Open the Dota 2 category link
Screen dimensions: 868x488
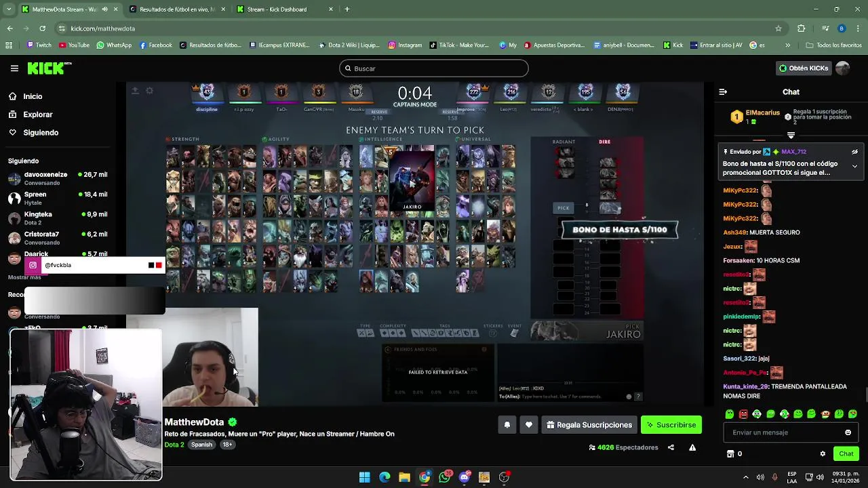coord(174,445)
